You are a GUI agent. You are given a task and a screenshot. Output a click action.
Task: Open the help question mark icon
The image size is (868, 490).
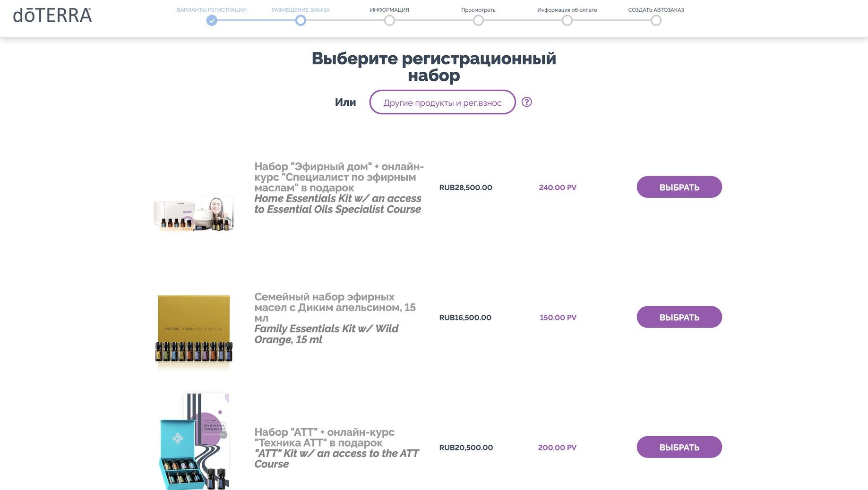coord(526,102)
